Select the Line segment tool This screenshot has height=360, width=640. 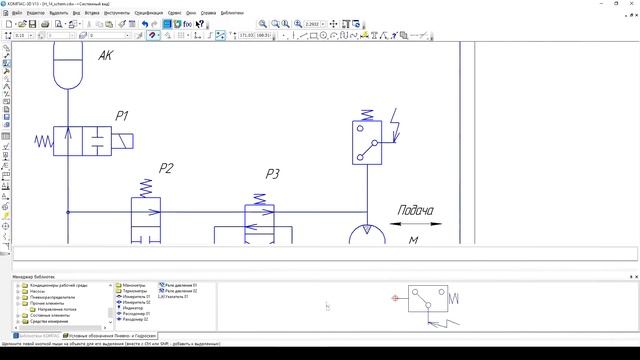click(x=303, y=36)
